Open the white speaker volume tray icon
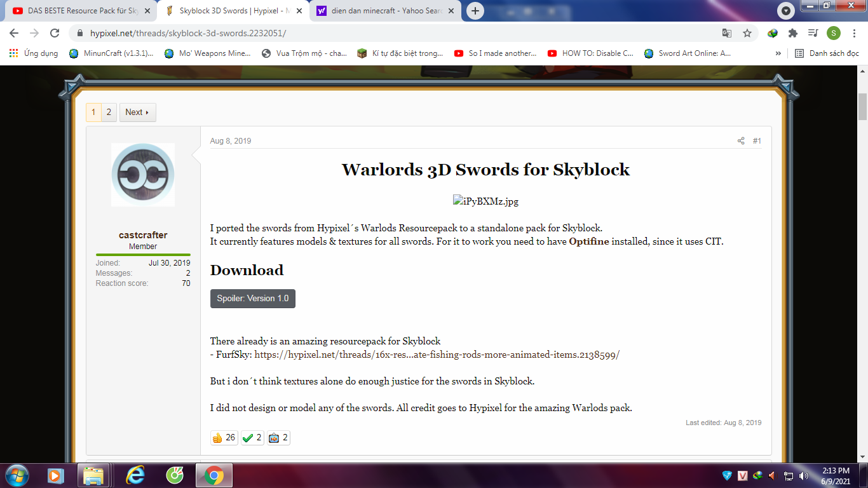This screenshot has height=488, width=868. click(804, 475)
